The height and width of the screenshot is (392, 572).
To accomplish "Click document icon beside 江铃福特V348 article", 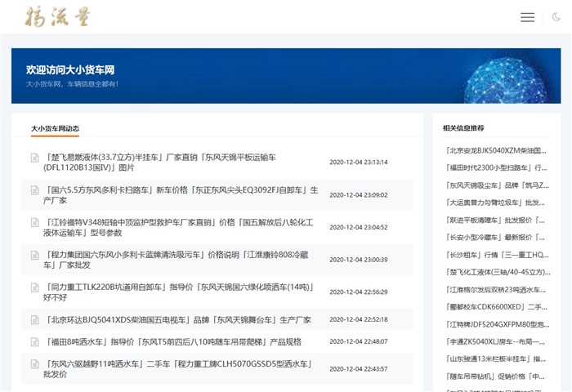I will (34, 222).
